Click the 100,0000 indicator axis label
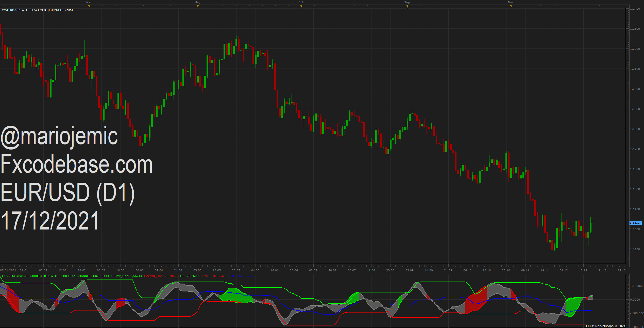This screenshot has width=644, height=328. click(637, 286)
